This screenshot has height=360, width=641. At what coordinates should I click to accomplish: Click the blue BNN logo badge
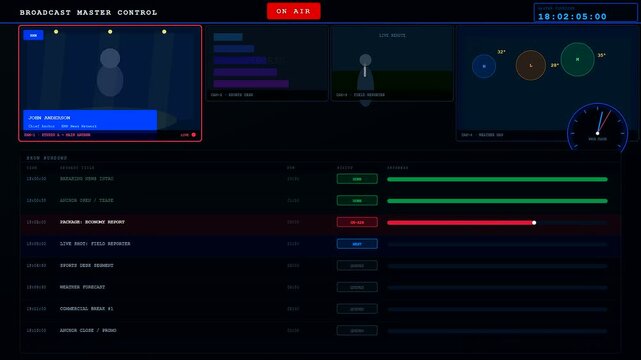(x=33, y=35)
